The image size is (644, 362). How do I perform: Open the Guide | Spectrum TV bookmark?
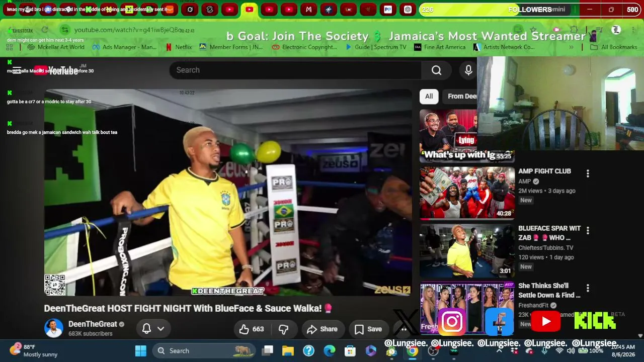pos(376,47)
